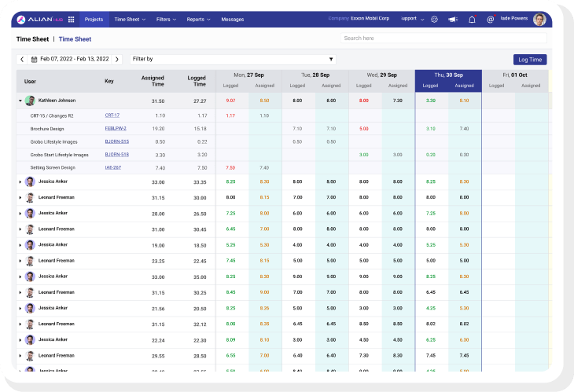Click the Feb 07 - Feb 13 date range

[75, 59]
